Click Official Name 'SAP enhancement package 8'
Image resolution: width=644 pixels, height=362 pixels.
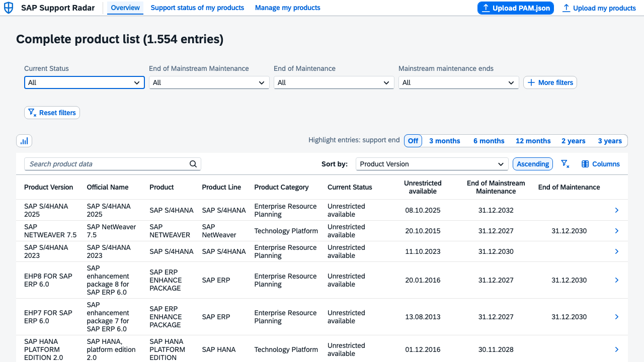click(108, 280)
